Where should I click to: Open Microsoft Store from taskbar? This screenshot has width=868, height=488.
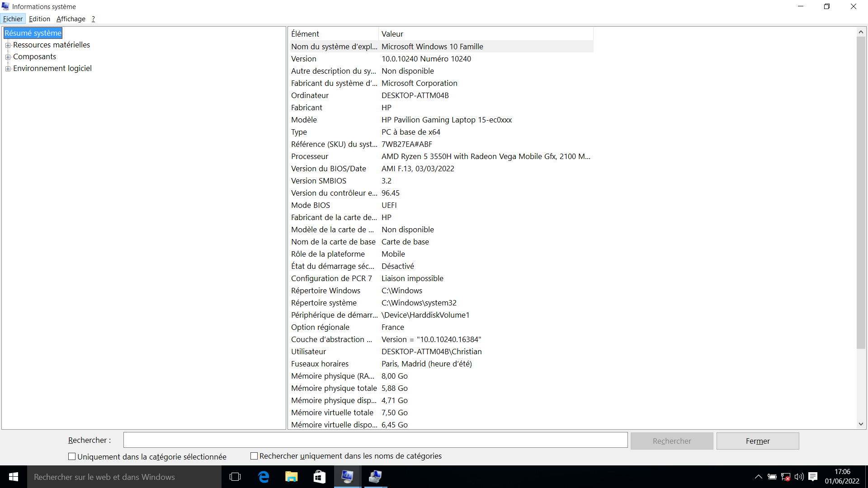click(320, 477)
